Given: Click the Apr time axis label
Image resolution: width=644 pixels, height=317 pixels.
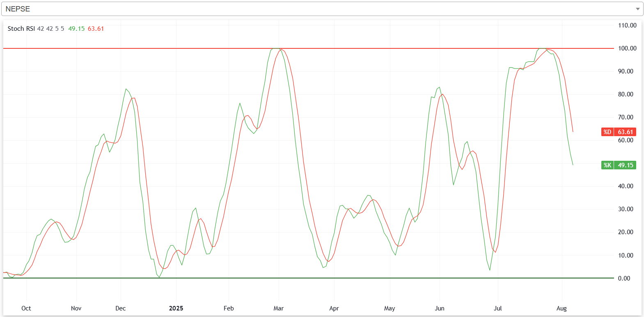Looking at the screenshot, I should (334, 308).
